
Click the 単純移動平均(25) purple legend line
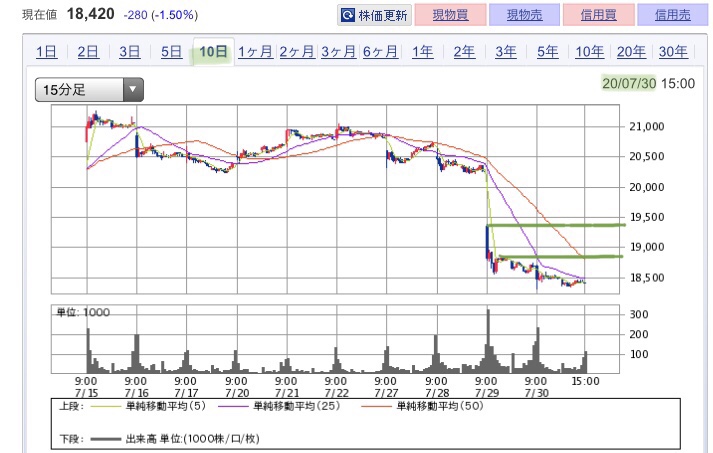tap(233, 406)
